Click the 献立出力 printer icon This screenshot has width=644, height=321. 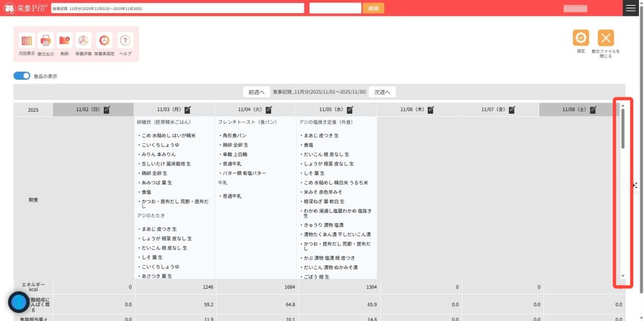pos(46,41)
